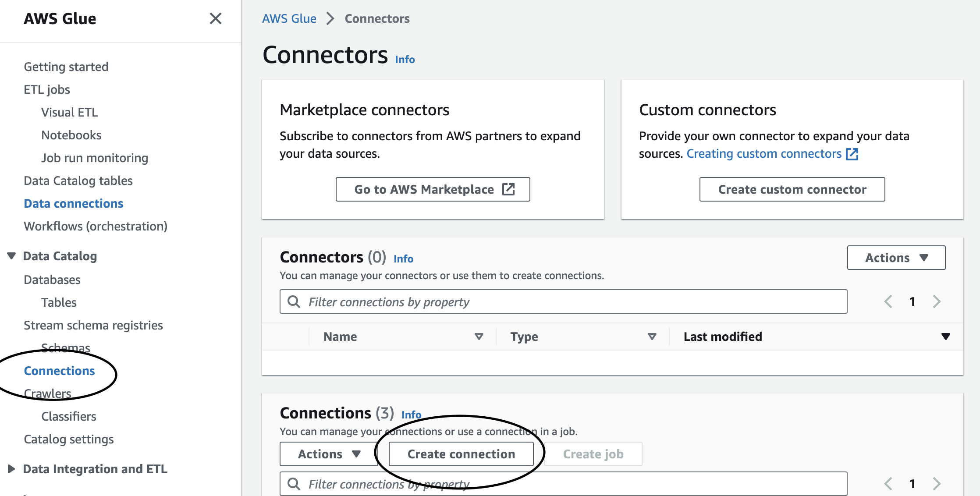Open Connections section Actions dropdown

(x=329, y=454)
